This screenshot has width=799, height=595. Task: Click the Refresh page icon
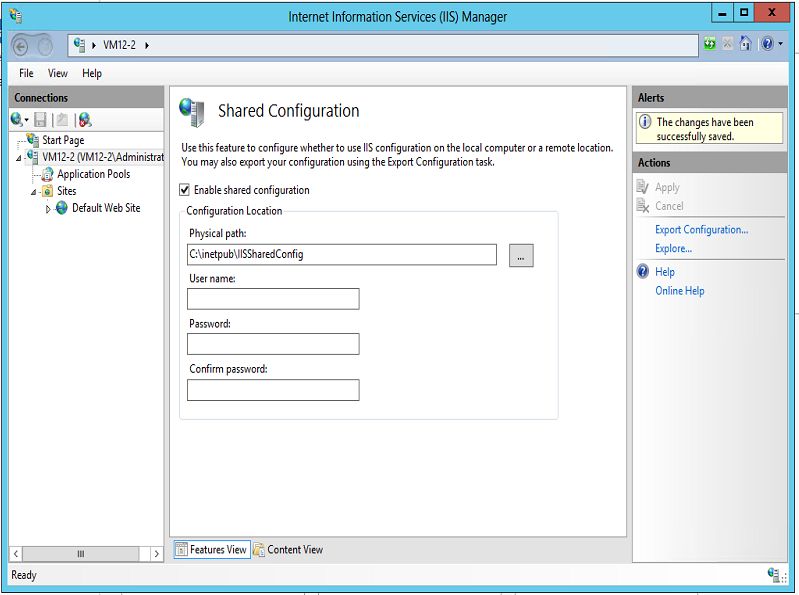click(x=710, y=44)
